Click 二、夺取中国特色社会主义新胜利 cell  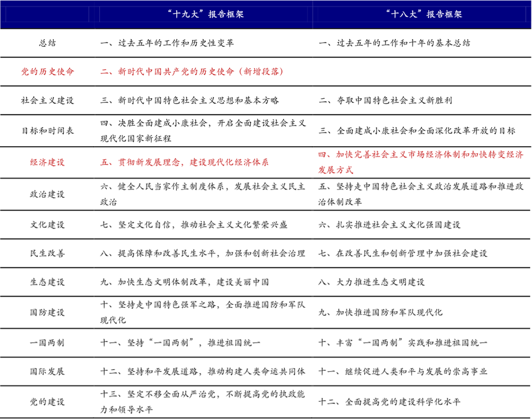click(x=385, y=101)
